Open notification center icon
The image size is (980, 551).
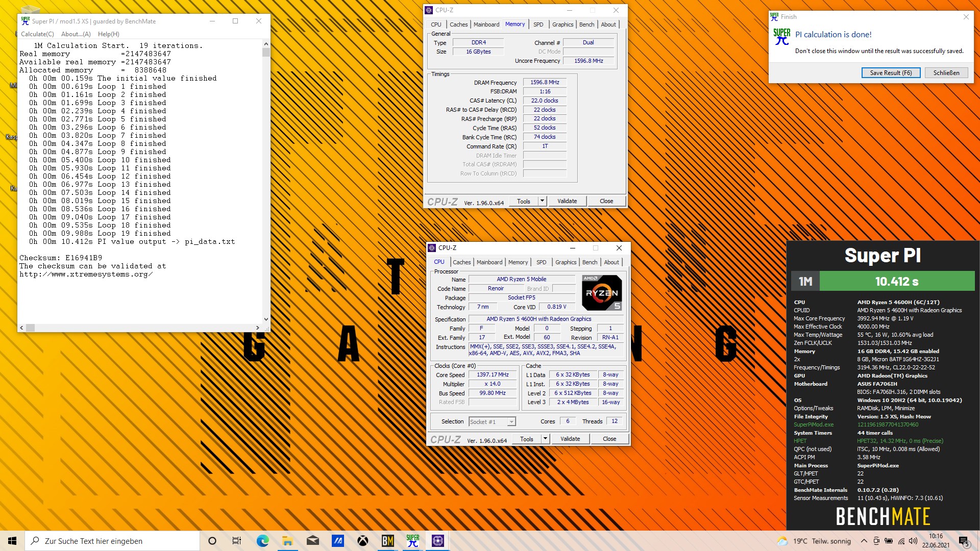pyautogui.click(x=964, y=541)
